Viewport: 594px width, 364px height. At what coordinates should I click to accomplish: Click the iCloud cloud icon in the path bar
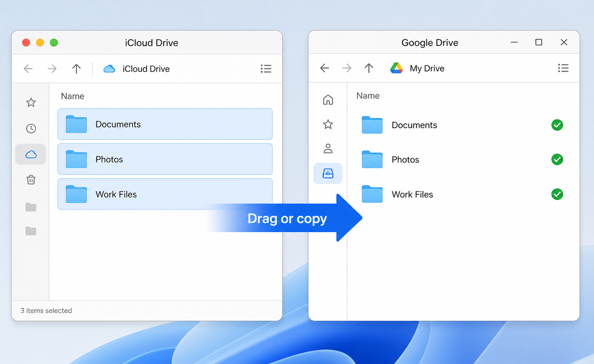click(x=109, y=69)
